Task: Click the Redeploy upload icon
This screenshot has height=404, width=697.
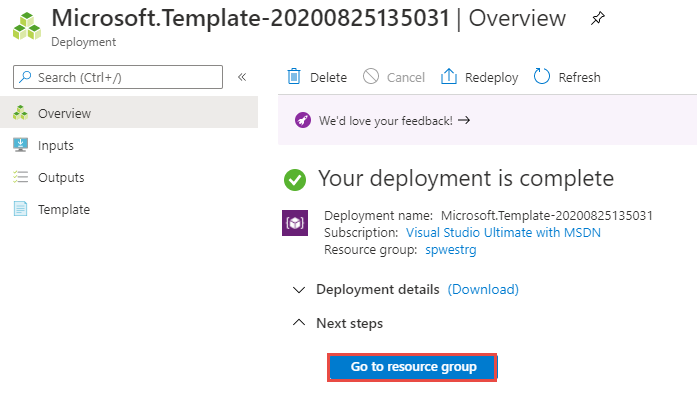Action: tap(449, 77)
